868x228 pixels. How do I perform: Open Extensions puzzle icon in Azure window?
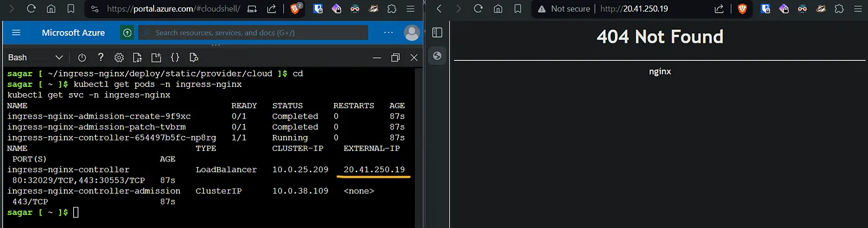tap(391, 9)
